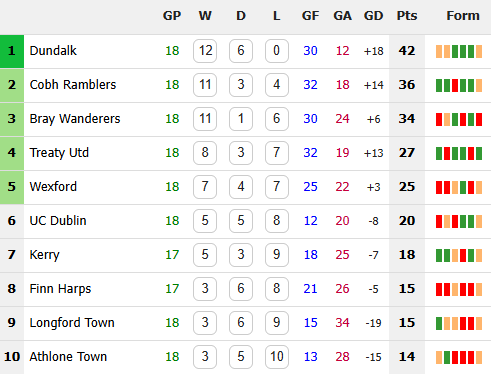Click the Pts column header
Viewport: 491px width, 374px height.
[x=407, y=16]
